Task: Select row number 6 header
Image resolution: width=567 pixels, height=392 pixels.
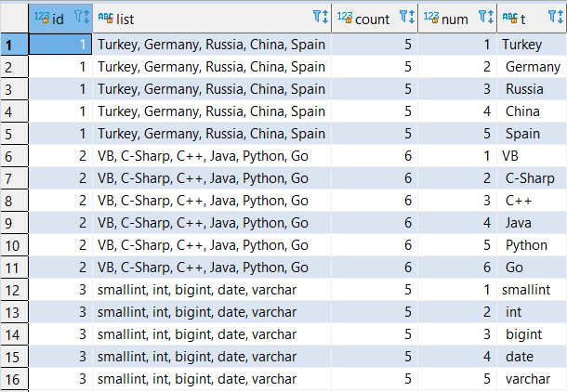Action: (14, 156)
